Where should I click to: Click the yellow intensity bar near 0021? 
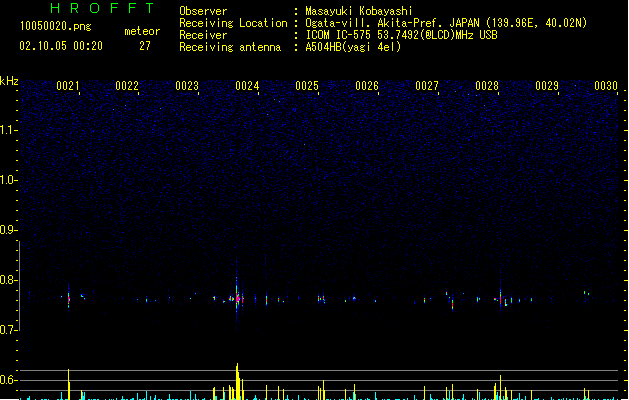point(69,384)
